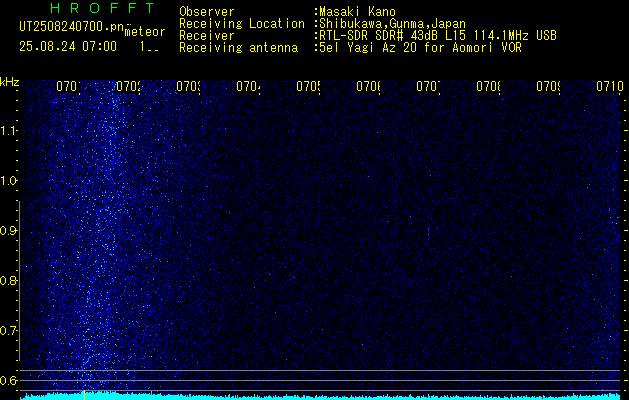
Task: Click the 0707 time axis marker
Action: [428, 86]
